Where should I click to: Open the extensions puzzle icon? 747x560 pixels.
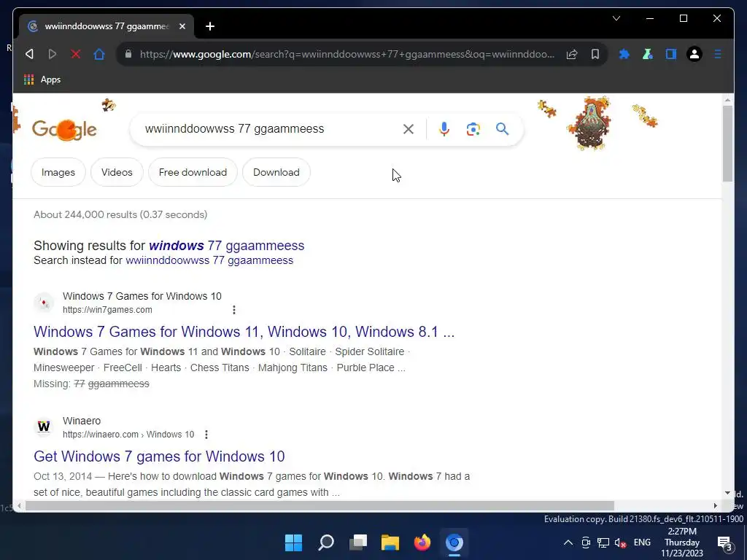tap(624, 54)
